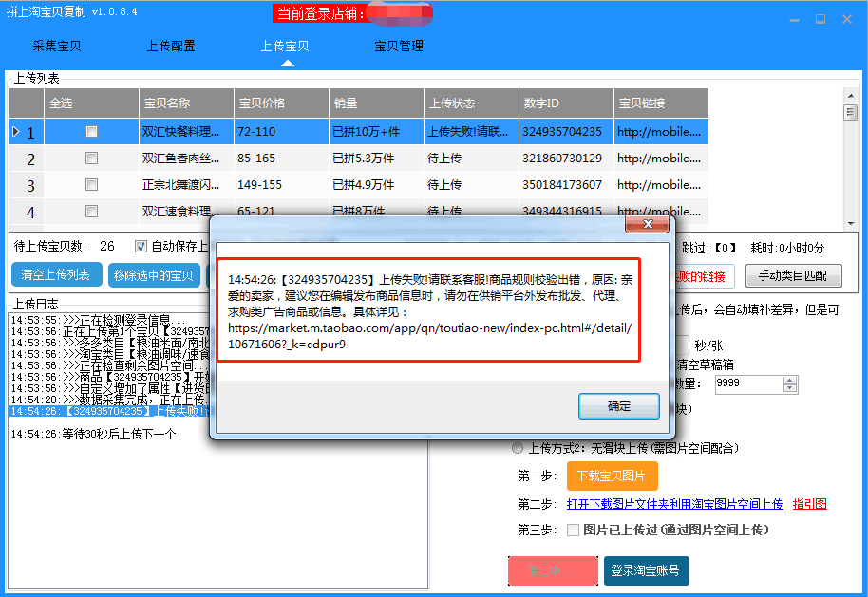Click row number 2 header cell
This screenshot has width=868, height=597.
pos(27,159)
